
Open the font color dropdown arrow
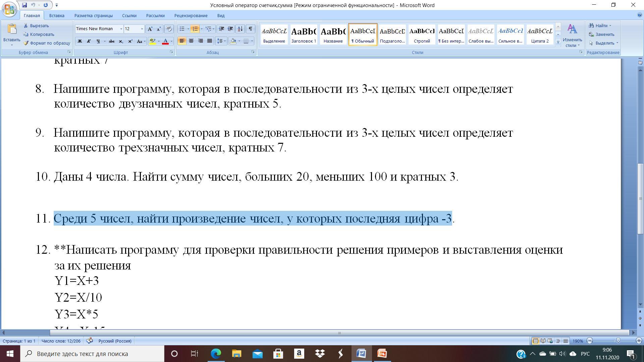tap(171, 41)
